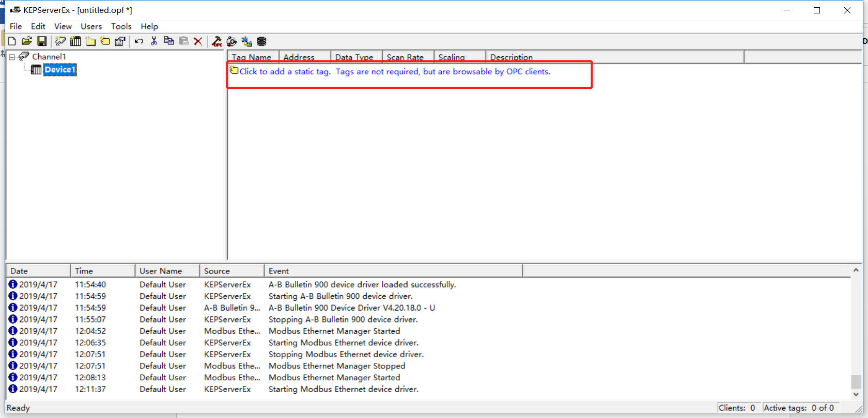Click 'Starting A-B Bulletin 900 device driver.' event
Viewport: 868px width, 418px height.
tap(340, 296)
